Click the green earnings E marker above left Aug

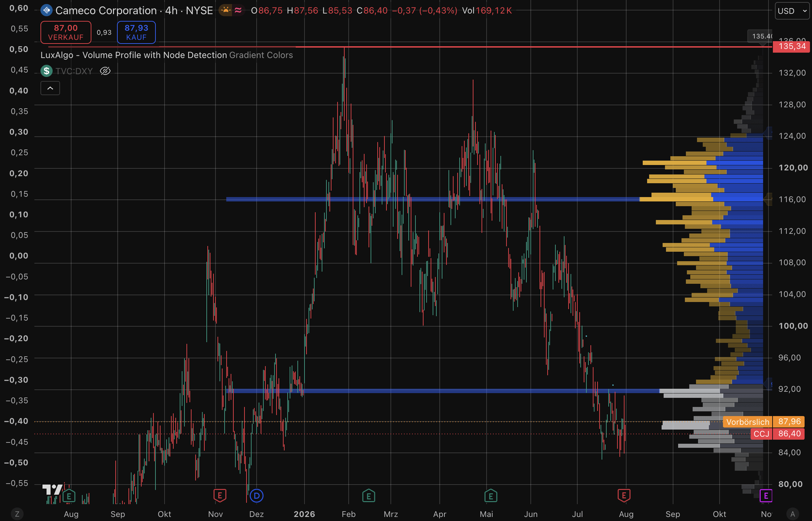coord(69,496)
